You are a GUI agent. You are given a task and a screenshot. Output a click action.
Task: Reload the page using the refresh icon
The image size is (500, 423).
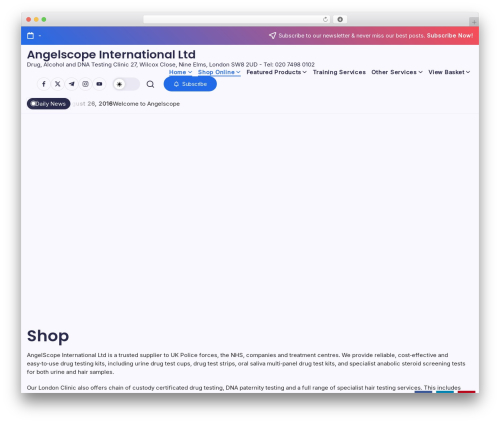click(x=325, y=19)
